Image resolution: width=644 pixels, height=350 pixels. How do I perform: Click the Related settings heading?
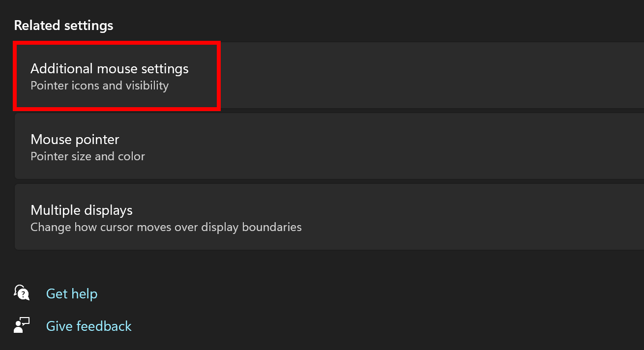coord(63,26)
